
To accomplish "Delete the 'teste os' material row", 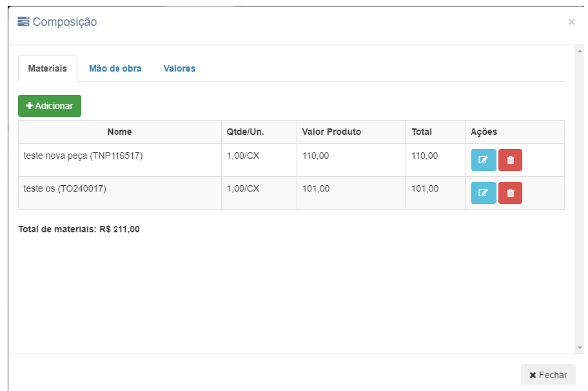I will tap(510, 193).
